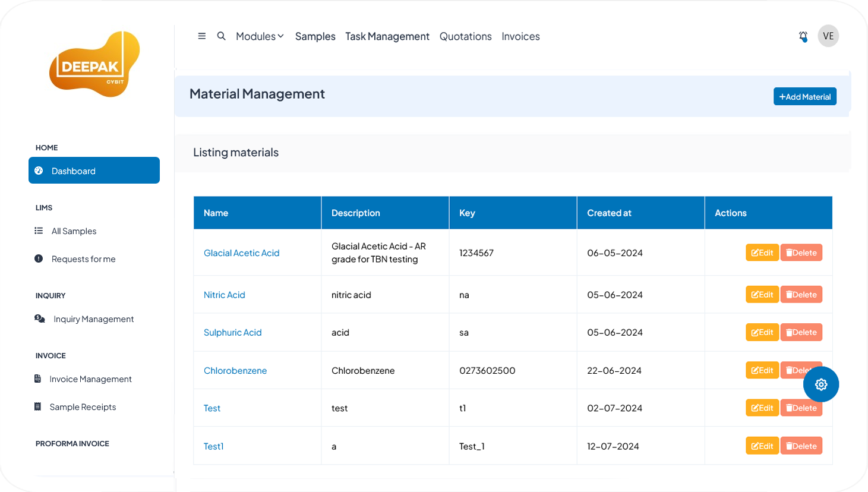Go to Task Management in top navigation
Image resolution: width=868 pixels, height=492 pixels.
387,36
